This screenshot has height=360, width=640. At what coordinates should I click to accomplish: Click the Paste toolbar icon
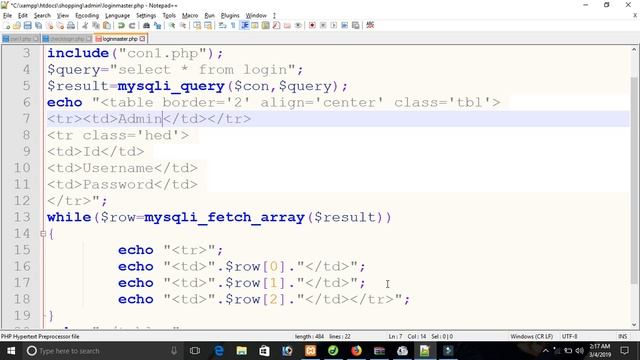[107, 25]
